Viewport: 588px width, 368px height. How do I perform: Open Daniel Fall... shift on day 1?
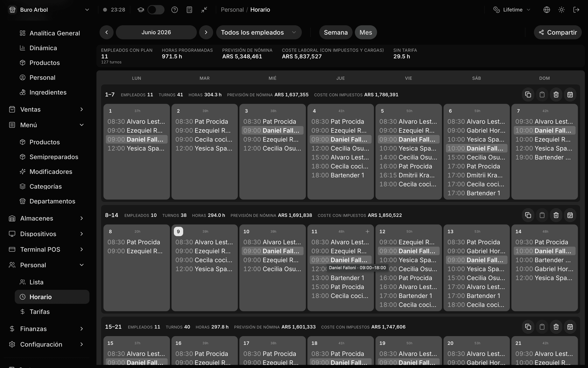[136, 139]
